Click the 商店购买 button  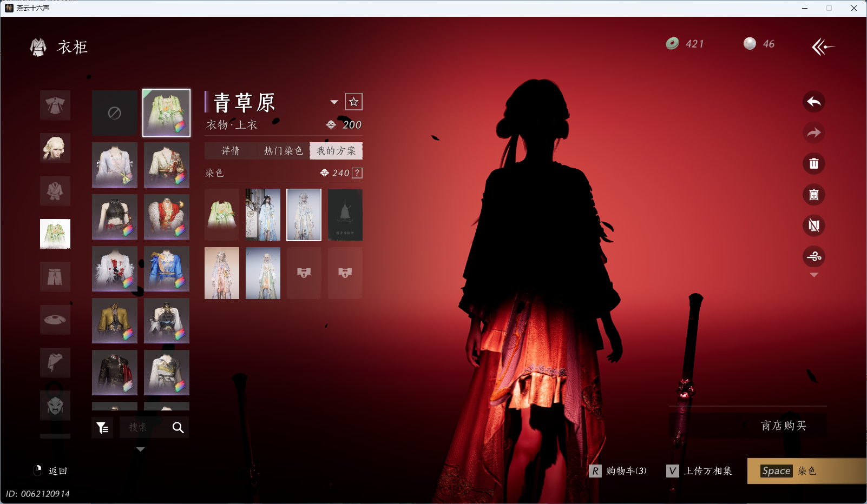(784, 426)
